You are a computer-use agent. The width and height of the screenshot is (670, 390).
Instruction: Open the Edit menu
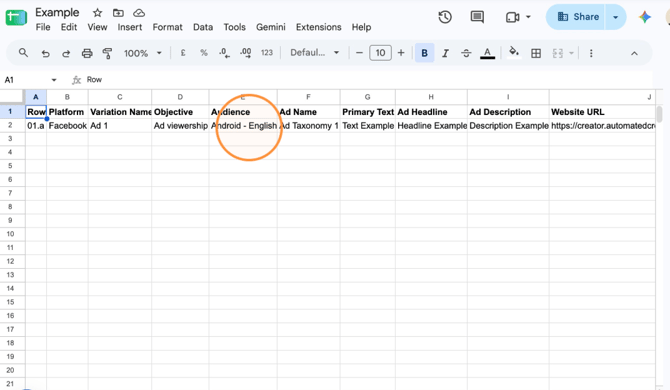click(x=69, y=27)
